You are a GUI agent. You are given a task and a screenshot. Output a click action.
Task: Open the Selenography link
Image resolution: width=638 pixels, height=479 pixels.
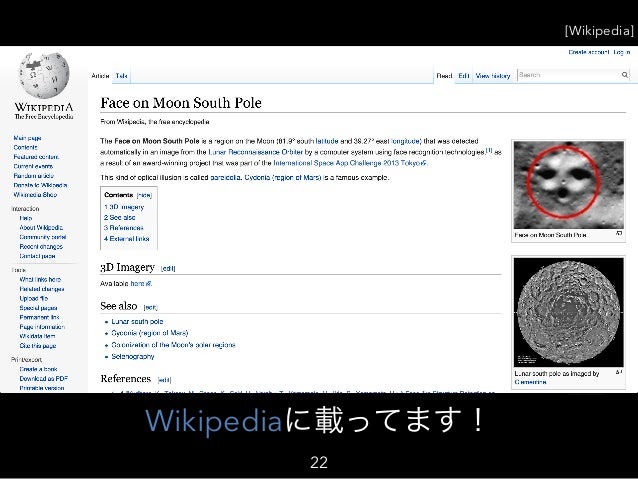133,357
